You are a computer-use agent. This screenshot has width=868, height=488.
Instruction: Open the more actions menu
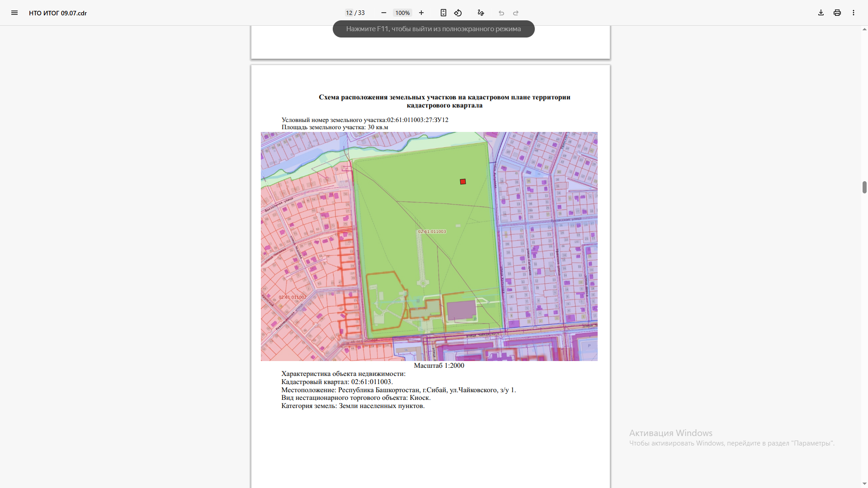pyautogui.click(x=854, y=13)
